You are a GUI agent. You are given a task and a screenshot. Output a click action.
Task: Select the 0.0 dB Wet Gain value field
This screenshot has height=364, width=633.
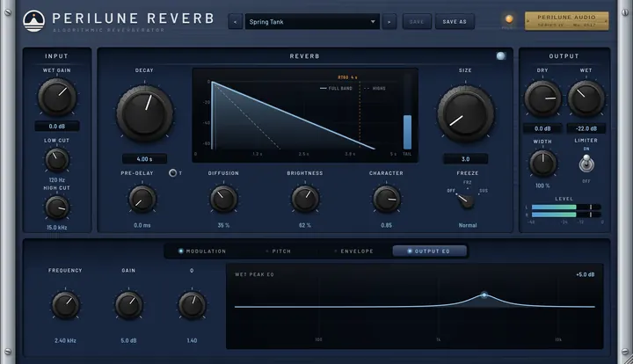point(57,127)
